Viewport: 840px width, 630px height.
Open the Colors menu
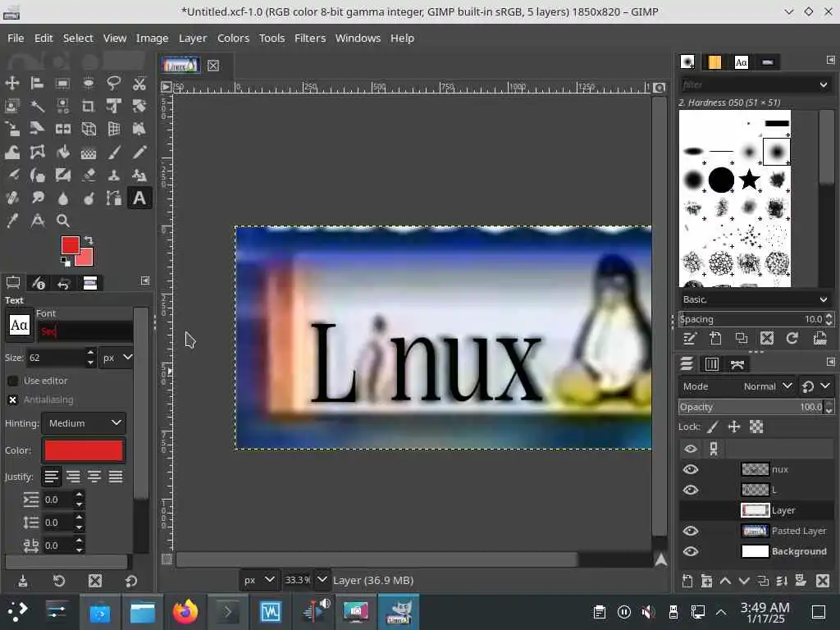pyautogui.click(x=233, y=38)
